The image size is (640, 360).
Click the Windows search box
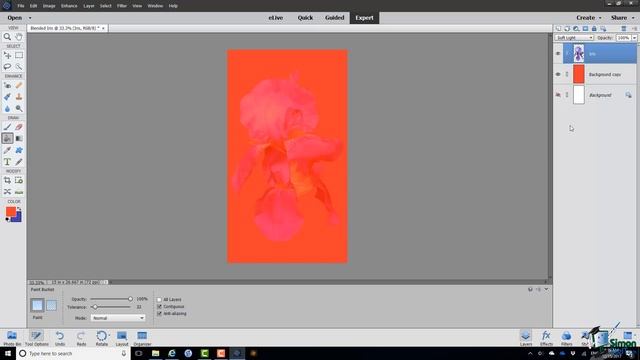pyautogui.click(x=73, y=353)
